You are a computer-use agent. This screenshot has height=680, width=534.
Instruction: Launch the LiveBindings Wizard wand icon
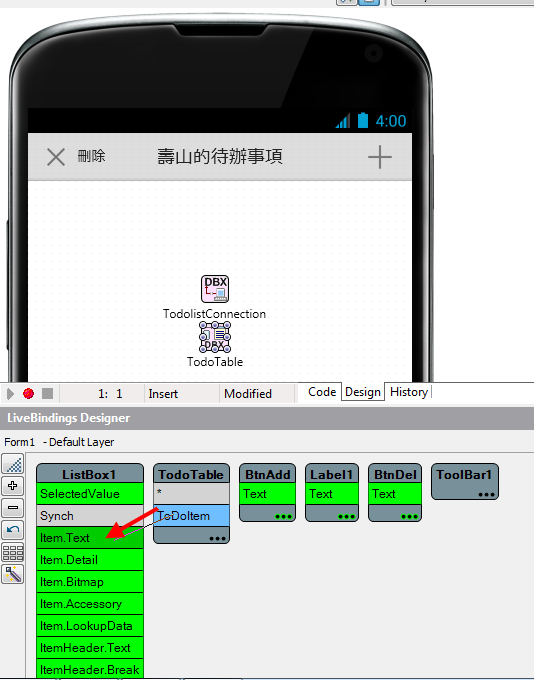point(13,575)
